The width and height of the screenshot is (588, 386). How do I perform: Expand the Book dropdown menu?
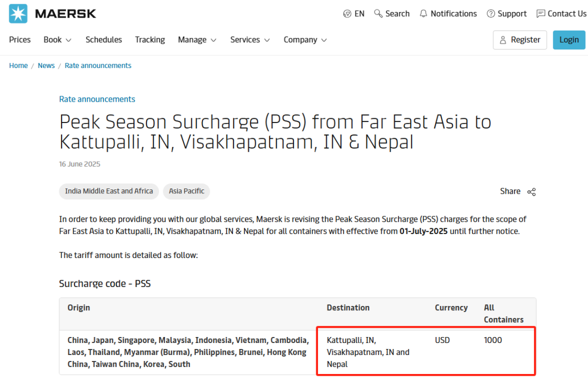click(57, 40)
